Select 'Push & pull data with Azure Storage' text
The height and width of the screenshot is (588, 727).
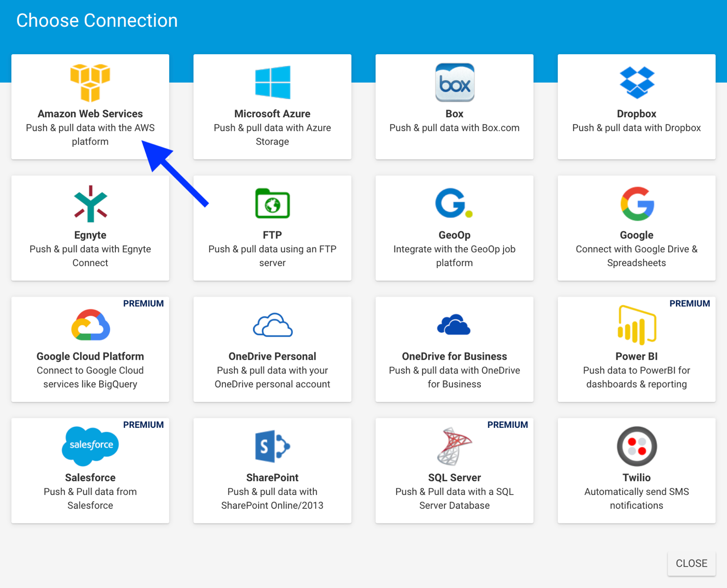tap(272, 134)
